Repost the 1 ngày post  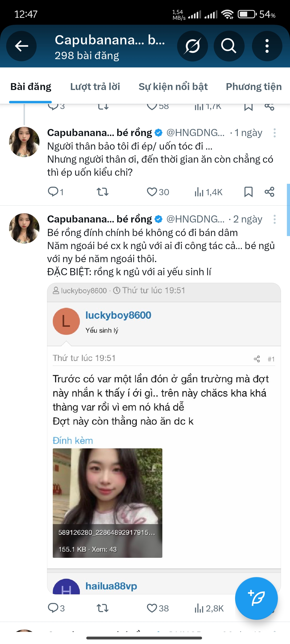click(x=103, y=192)
